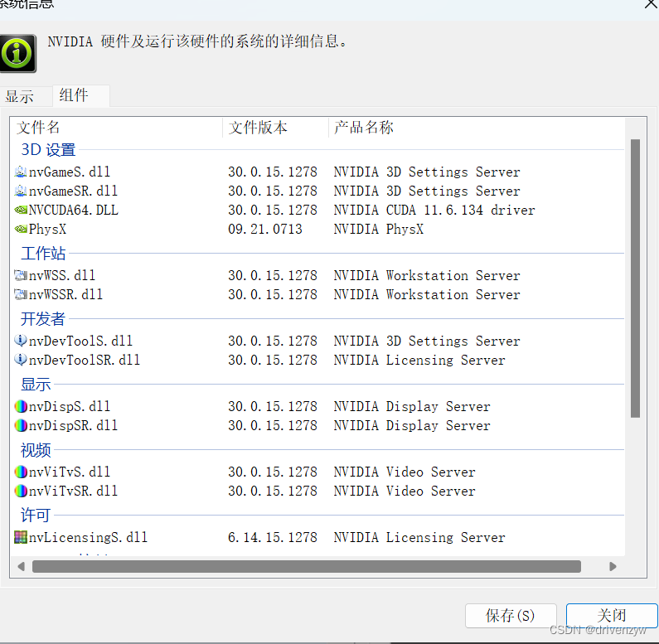Click the nvDispS.dll color wheel icon
Viewport: 659px width, 644px height.
[21, 406]
